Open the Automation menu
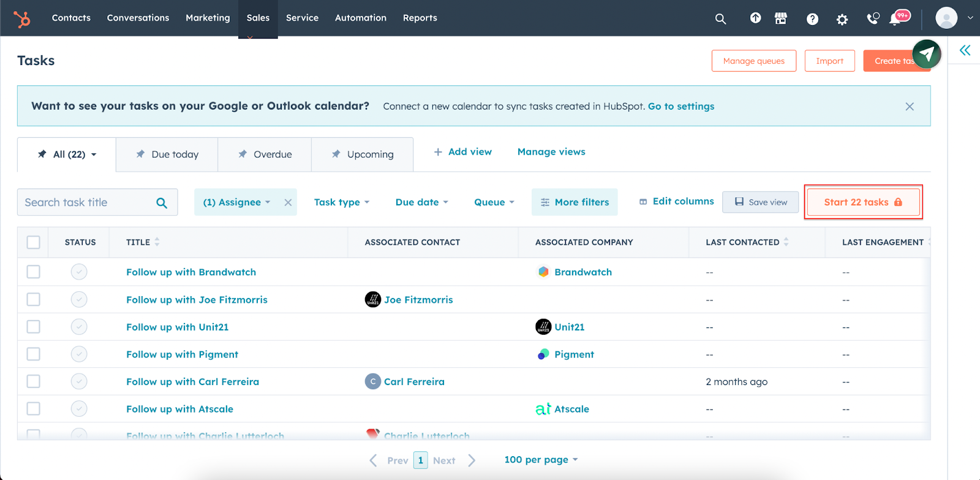This screenshot has height=480, width=980. click(361, 18)
